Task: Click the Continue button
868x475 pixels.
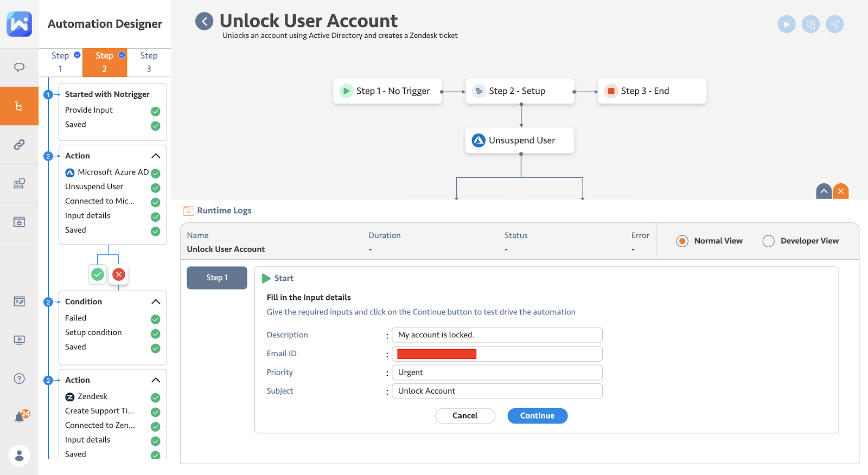Action: coord(537,416)
